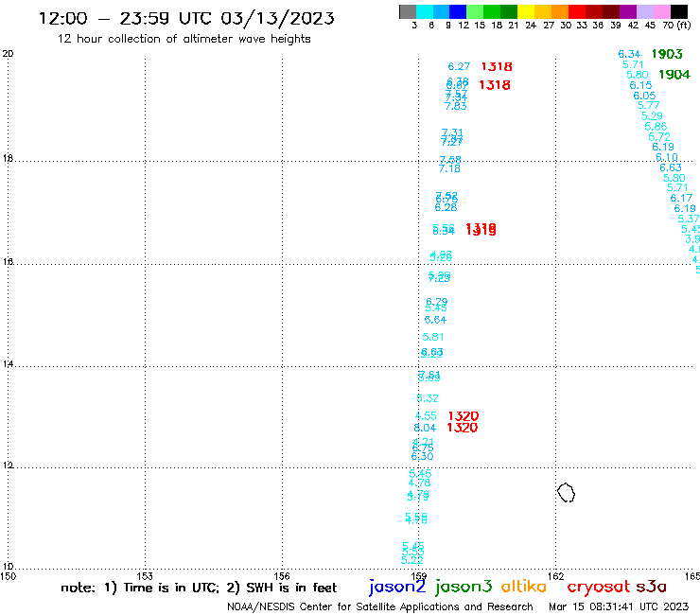Click the orange altika satellite label

524,586
